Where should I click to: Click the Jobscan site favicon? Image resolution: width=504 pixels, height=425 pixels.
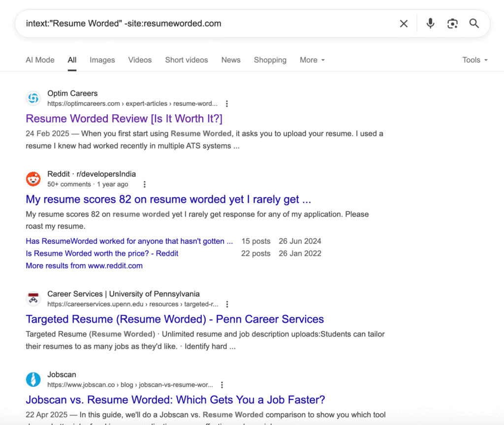click(33, 379)
